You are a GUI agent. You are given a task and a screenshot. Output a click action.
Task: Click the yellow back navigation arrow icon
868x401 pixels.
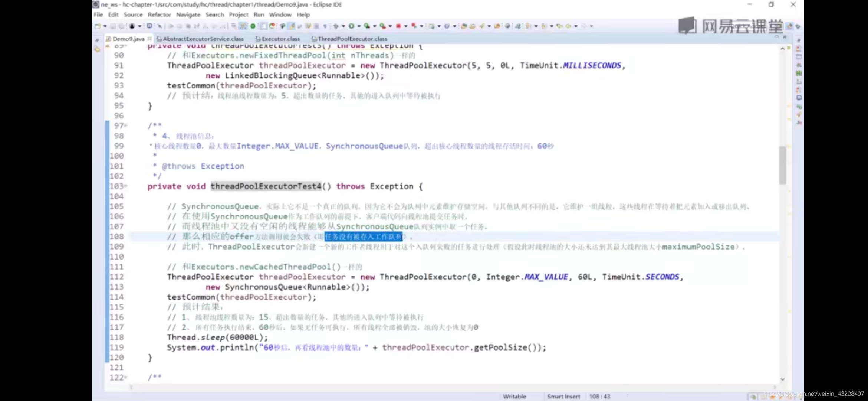pyautogui.click(x=559, y=26)
